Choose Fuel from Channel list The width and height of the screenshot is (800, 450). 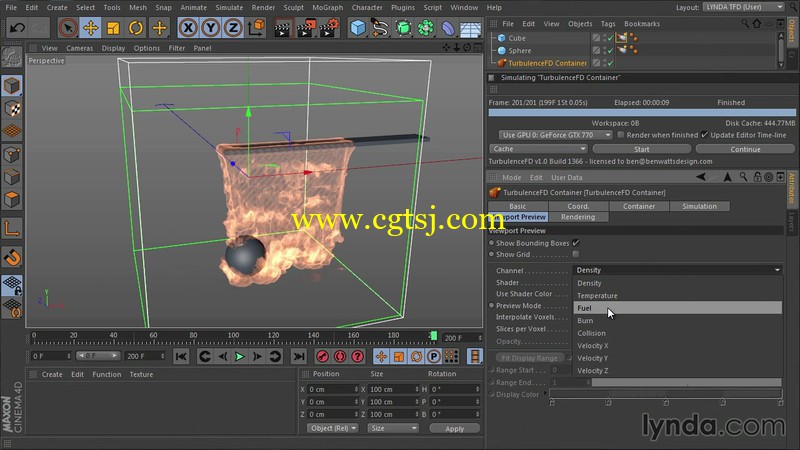[x=678, y=308]
